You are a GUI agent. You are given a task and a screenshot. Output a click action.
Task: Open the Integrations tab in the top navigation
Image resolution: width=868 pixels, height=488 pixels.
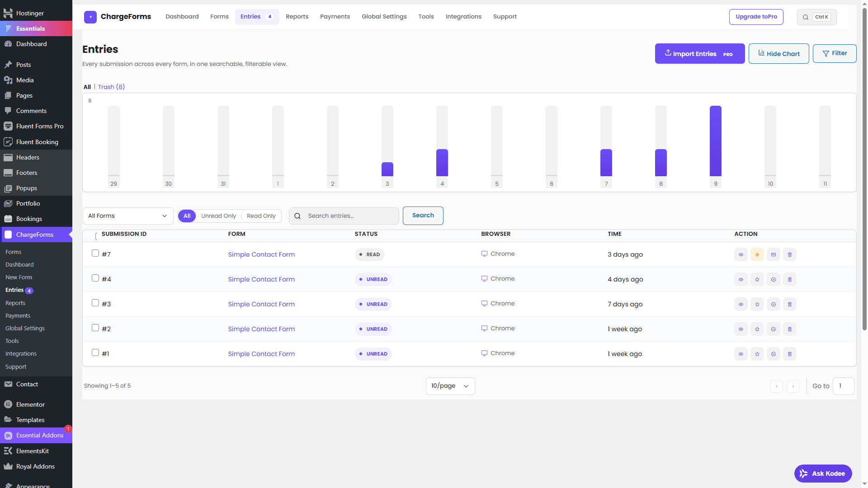[463, 17]
